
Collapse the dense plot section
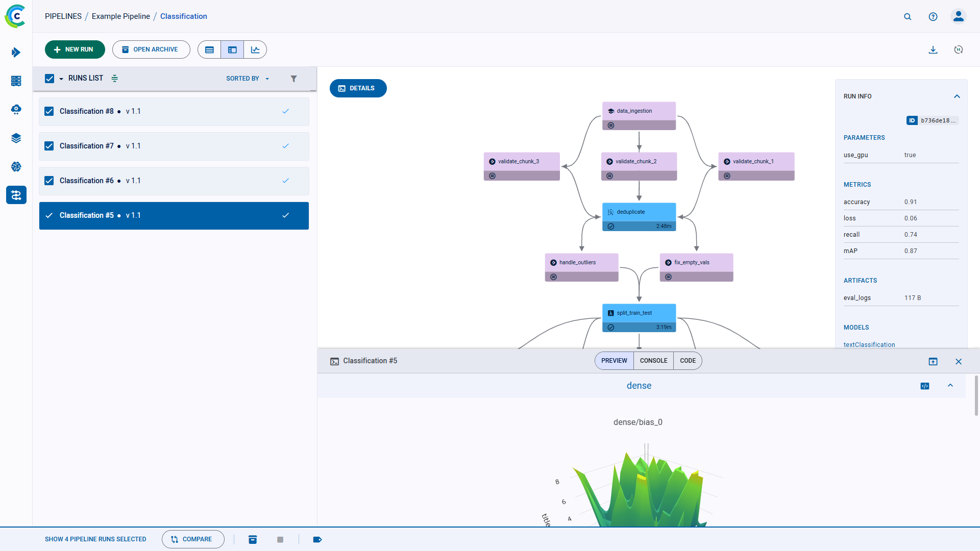(x=950, y=386)
